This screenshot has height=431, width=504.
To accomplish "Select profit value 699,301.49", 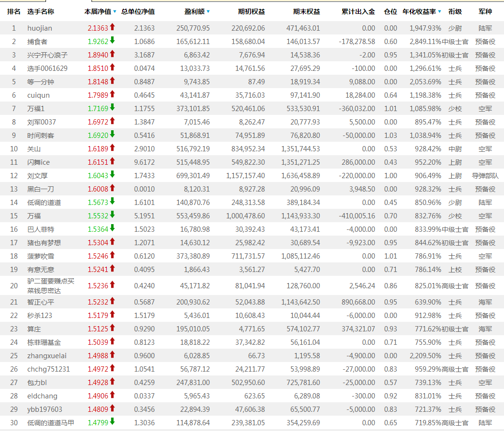I will click(x=193, y=176).
